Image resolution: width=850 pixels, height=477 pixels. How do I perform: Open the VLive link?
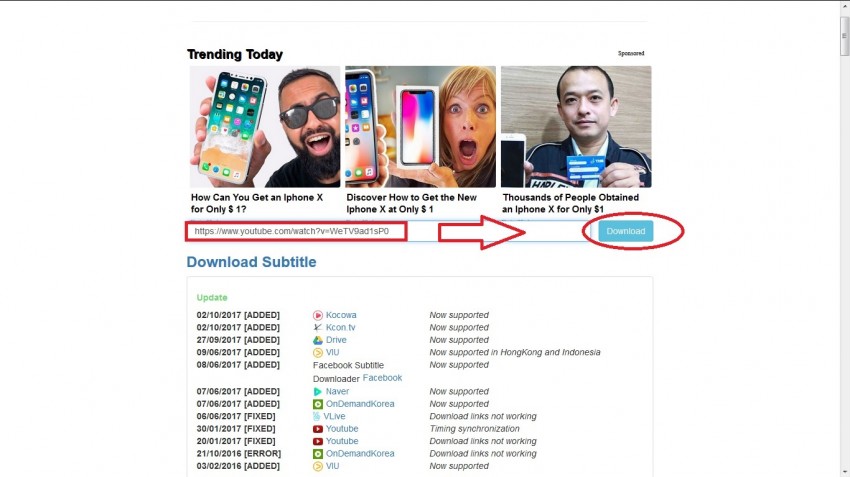tap(334, 416)
